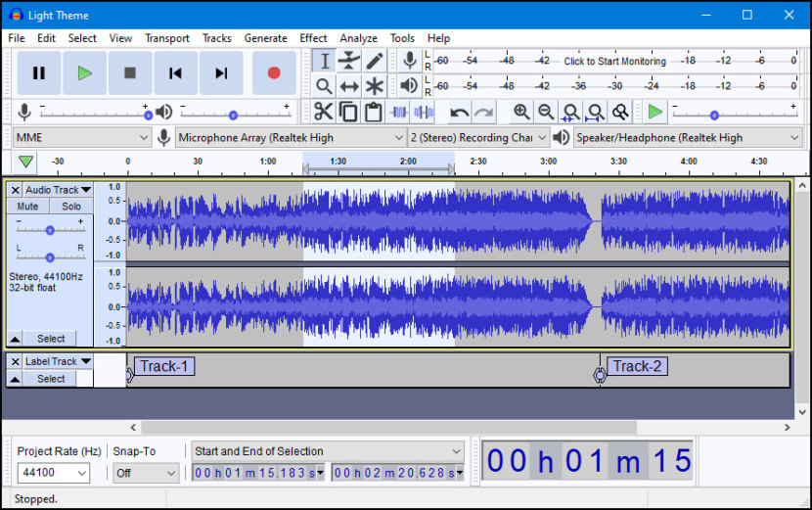Screen dimensions: 812x510
Task: Open the MME audio host dropdown
Action: pyautogui.click(x=82, y=138)
